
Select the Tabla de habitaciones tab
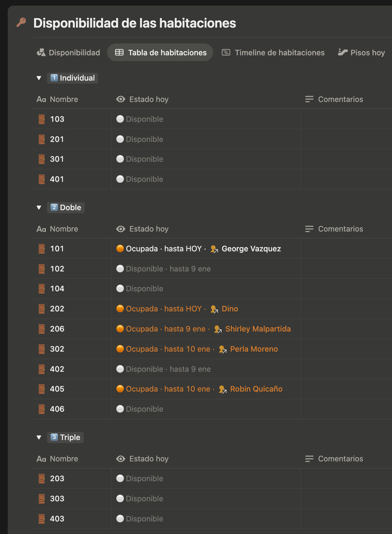click(x=160, y=53)
